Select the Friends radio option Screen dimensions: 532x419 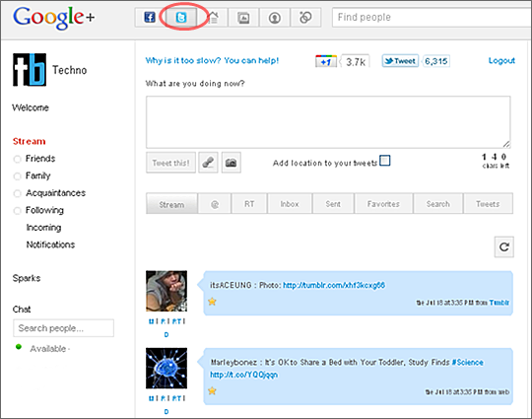17,159
